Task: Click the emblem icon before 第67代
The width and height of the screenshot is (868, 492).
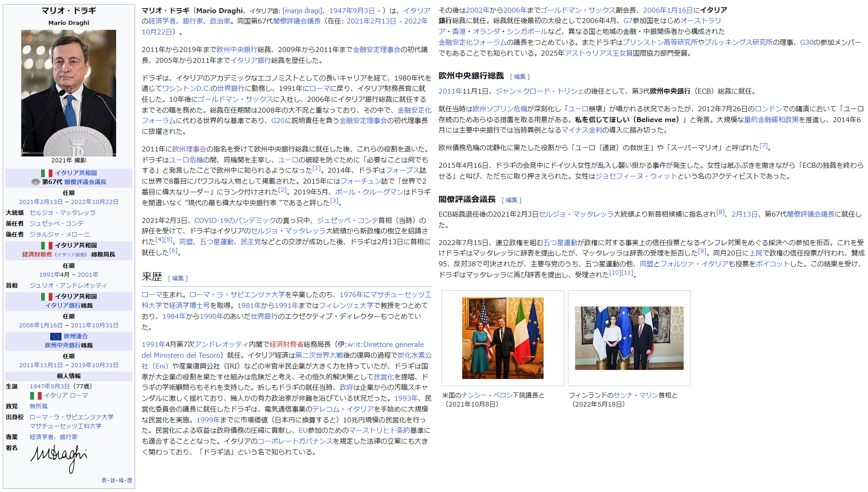Action: click(36, 182)
